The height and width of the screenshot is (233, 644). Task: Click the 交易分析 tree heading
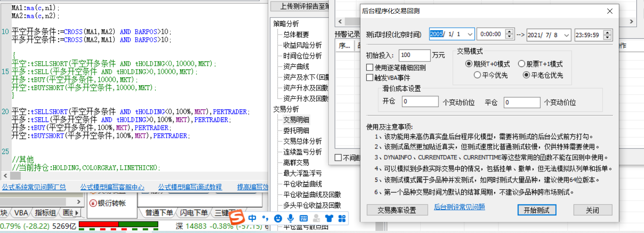point(286,109)
